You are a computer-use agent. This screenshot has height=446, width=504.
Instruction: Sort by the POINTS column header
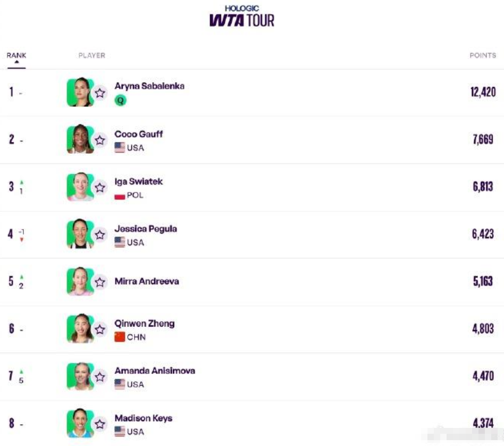tap(482, 56)
